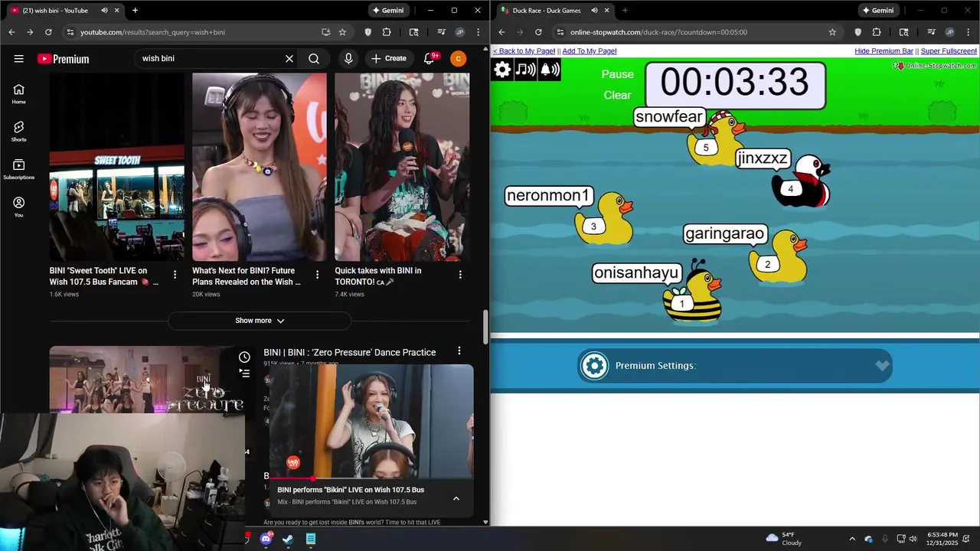
Task: Go to YouTube Home in sidebar
Action: pos(18,93)
